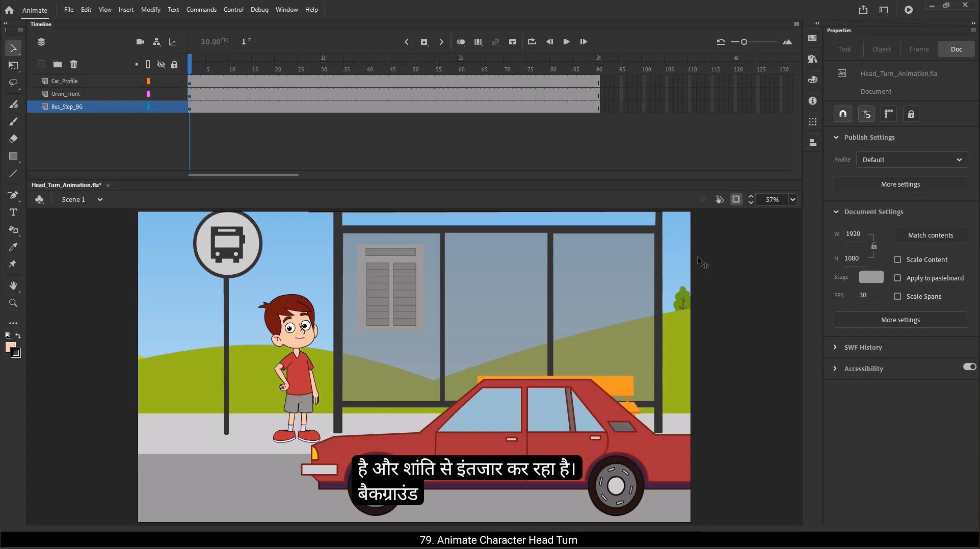This screenshot has width=980, height=549.
Task: Select the Pen tool
Action: (x=13, y=195)
